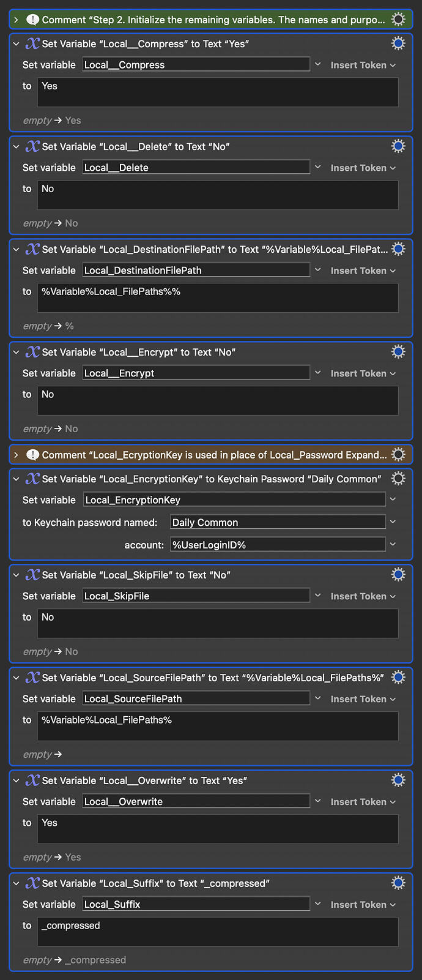The height and width of the screenshot is (980, 422).
Task: Expand the Local_EcryptionKey comment action
Action: (x=17, y=455)
